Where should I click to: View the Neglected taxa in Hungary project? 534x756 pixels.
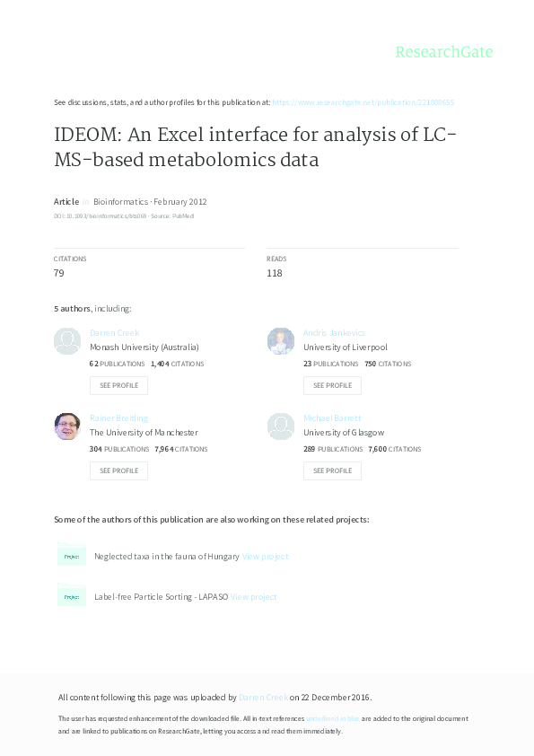point(266,556)
